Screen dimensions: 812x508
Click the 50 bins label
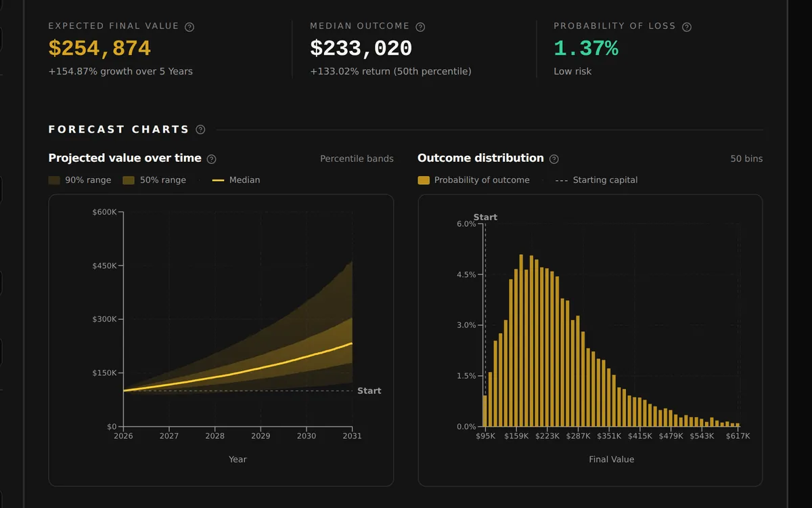[746, 158]
